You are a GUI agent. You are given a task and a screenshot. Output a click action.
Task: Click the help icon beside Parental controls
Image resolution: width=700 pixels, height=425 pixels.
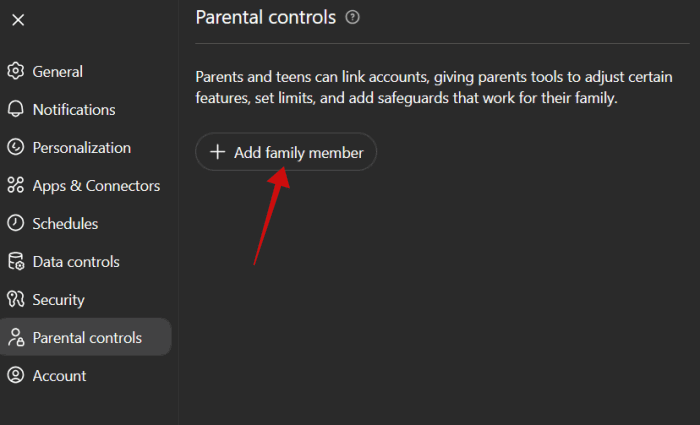[352, 17]
